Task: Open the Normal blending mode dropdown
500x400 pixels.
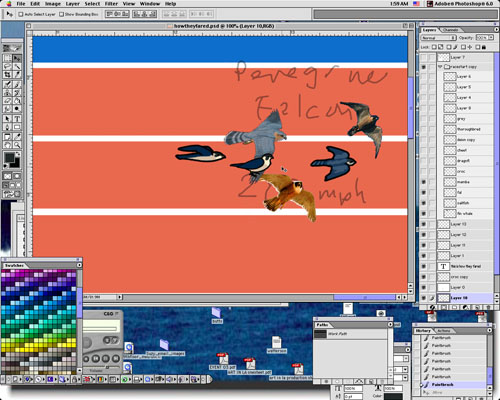Action: 438,38
